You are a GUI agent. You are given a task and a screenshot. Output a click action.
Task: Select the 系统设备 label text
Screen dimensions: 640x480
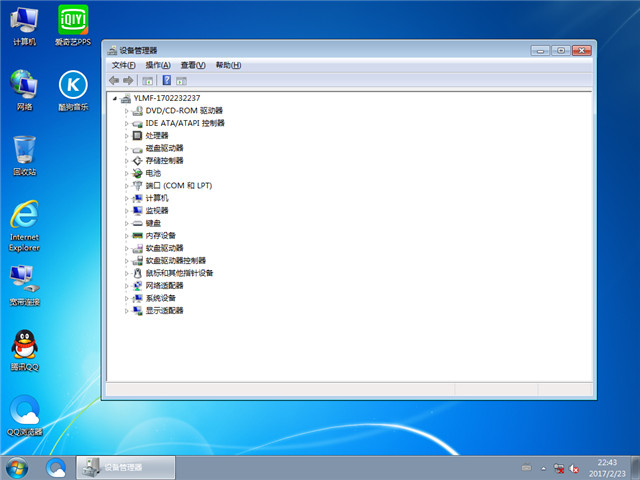pyautogui.click(x=160, y=298)
